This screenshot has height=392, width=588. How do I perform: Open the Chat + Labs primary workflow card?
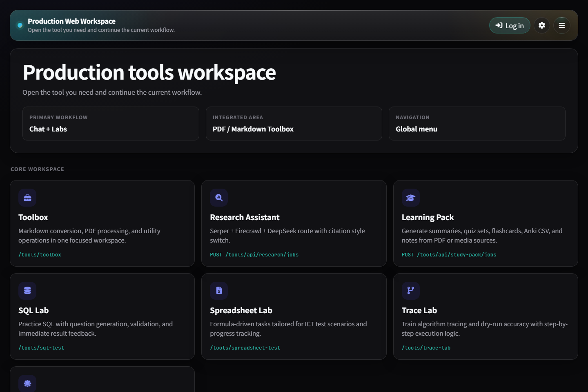coord(111,124)
